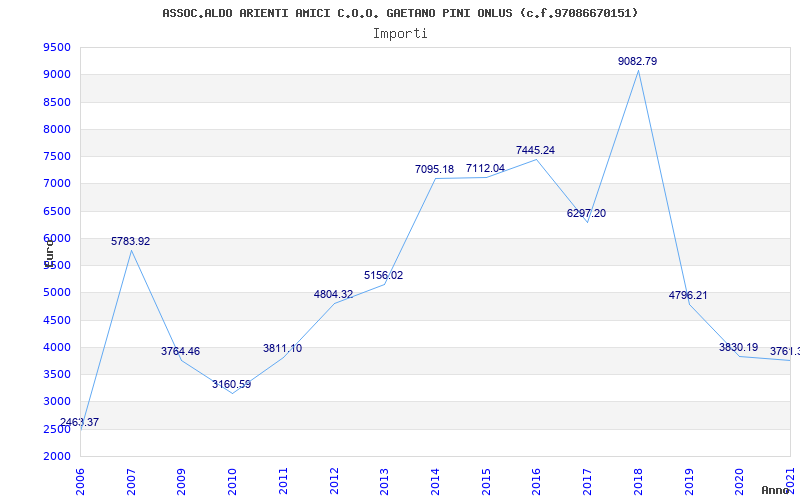Image resolution: width=800 pixels, height=500 pixels.
Task: Click the 4000 y-axis tick label
Action: click(57, 347)
